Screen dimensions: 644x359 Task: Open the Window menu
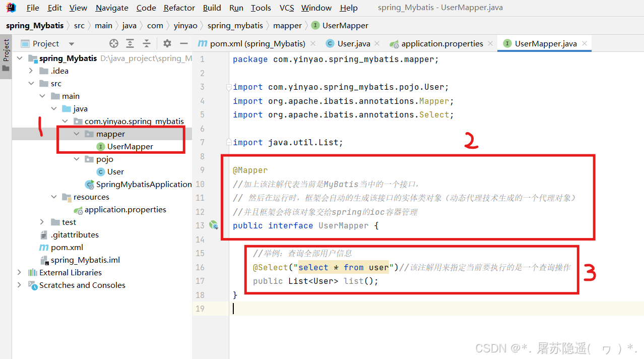click(x=316, y=8)
